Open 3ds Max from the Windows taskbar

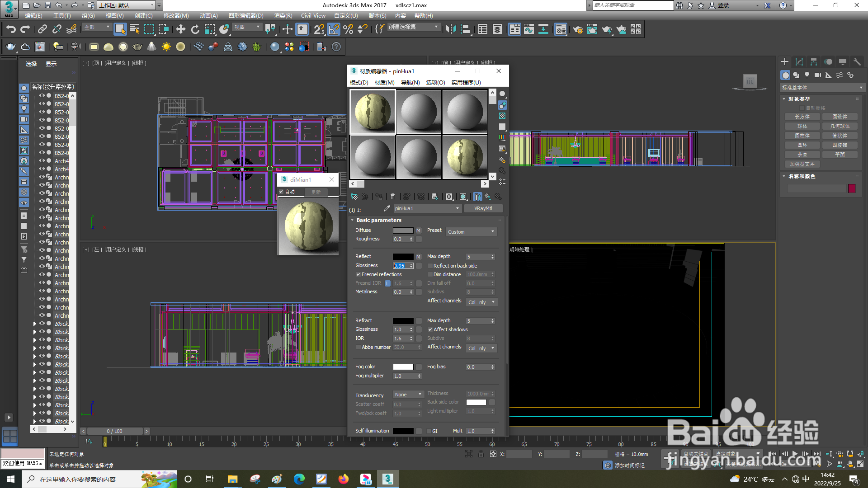click(388, 479)
